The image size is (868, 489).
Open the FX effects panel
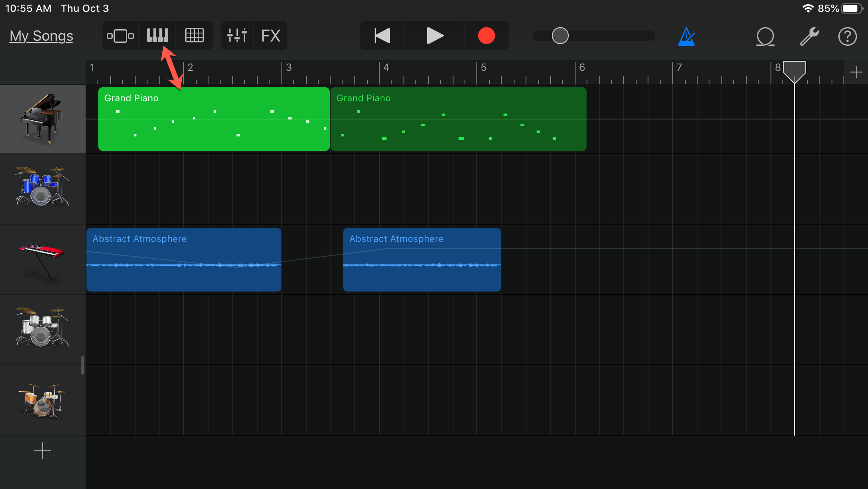270,36
